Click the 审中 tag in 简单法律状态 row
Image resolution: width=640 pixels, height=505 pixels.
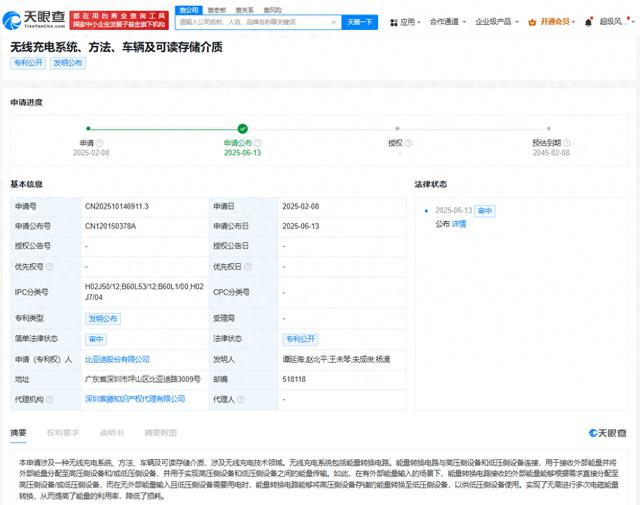pos(96,339)
